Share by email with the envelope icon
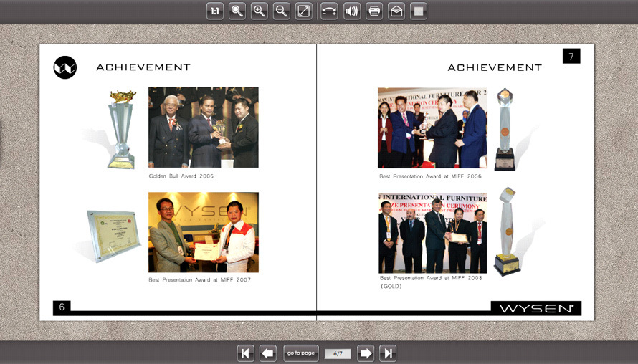Image resolution: width=638 pixels, height=364 pixels. (x=396, y=11)
